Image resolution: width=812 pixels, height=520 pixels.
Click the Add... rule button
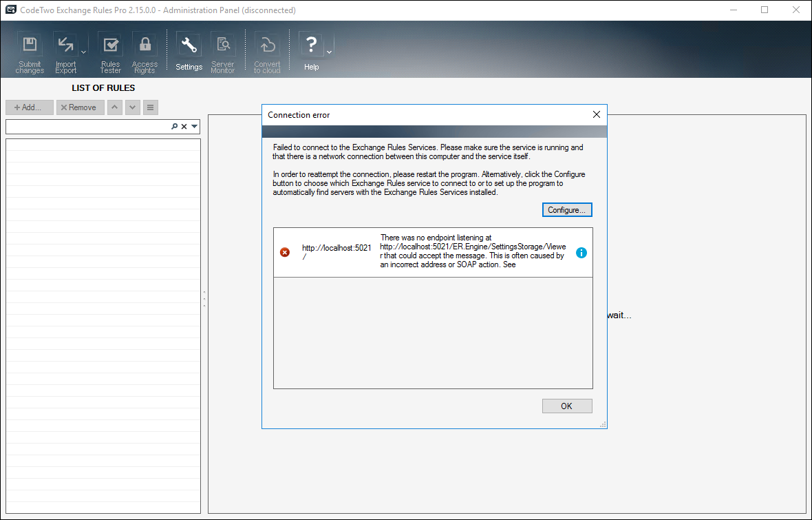(x=29, y=107)
